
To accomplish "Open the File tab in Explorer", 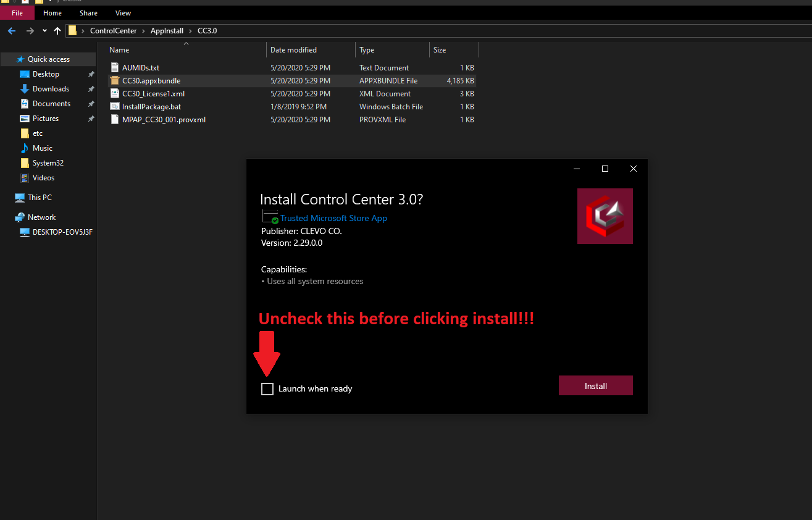I will (17, 13).
